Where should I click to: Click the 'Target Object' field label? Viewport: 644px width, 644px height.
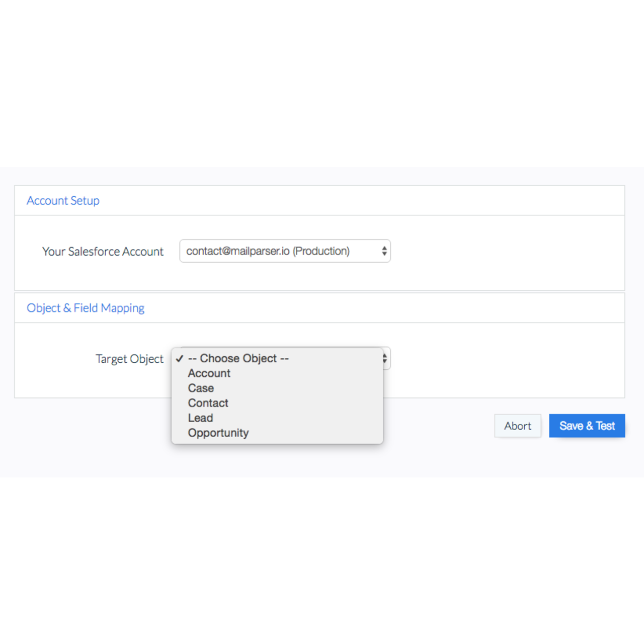(x=129, y=359)
